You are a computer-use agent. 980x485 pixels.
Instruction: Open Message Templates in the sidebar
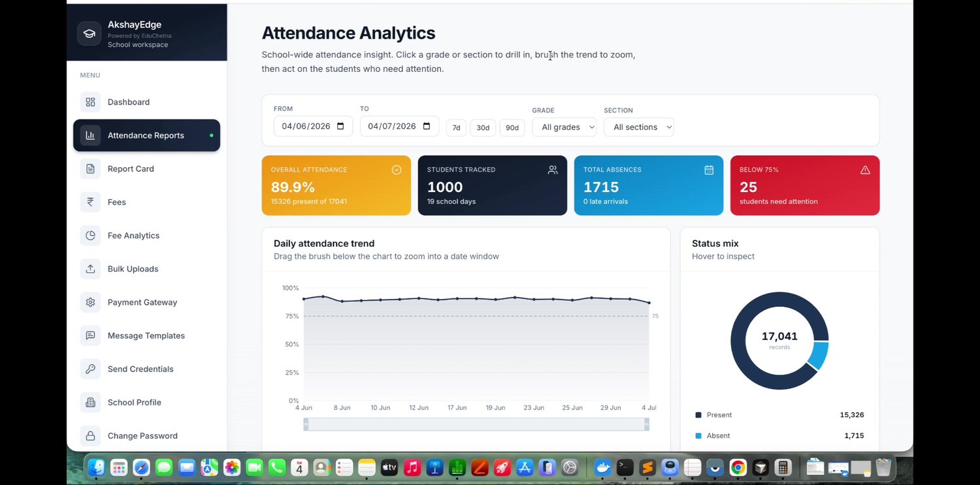click(146, 336)
